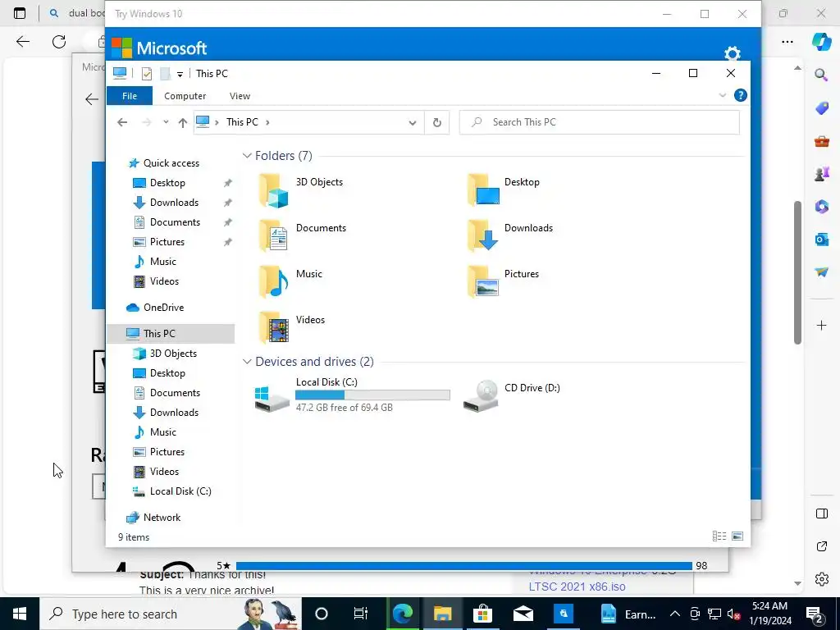Open the Customize Quick Access Toolbar dropdown

[x=180, y=75]
